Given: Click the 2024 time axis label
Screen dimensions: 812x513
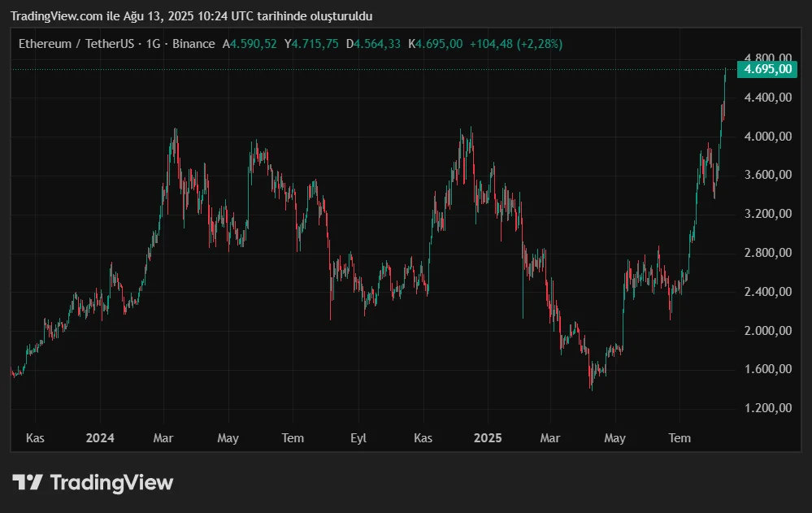Looking at the screenshot, I should (100, 438).
